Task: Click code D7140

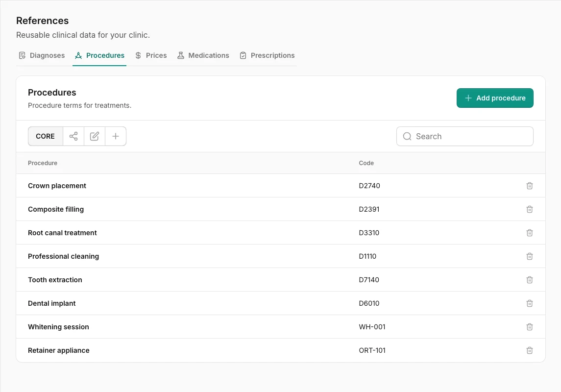Action: (369, 280)
